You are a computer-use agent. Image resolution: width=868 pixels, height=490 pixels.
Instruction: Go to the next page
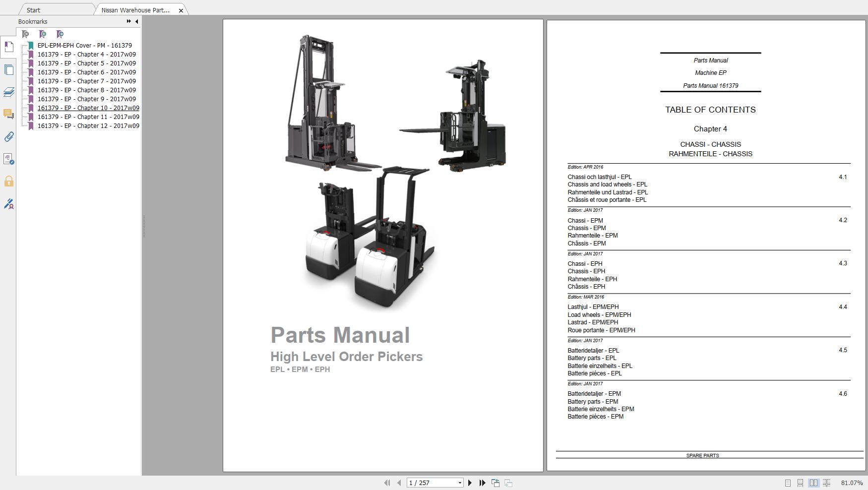[x=470, y=483]
